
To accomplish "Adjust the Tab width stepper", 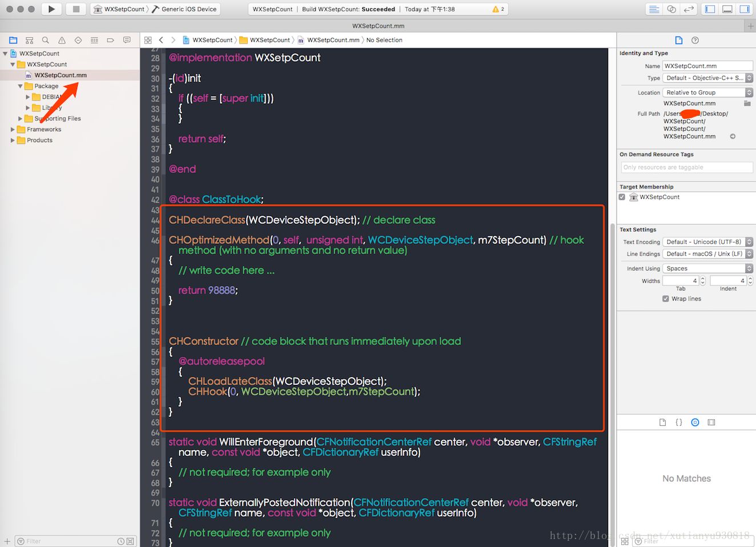I will [703, 281].
